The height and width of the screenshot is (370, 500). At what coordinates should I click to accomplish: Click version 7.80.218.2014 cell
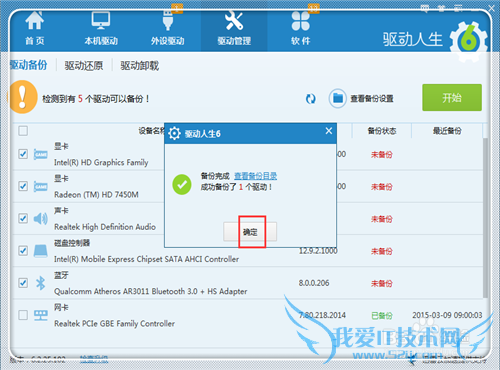click(322, 315)
